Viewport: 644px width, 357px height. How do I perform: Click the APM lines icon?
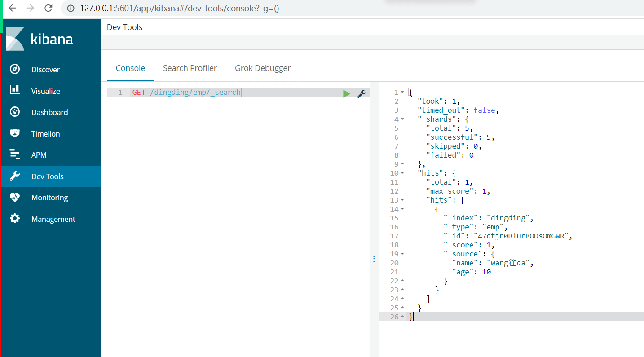coord(15,154)
